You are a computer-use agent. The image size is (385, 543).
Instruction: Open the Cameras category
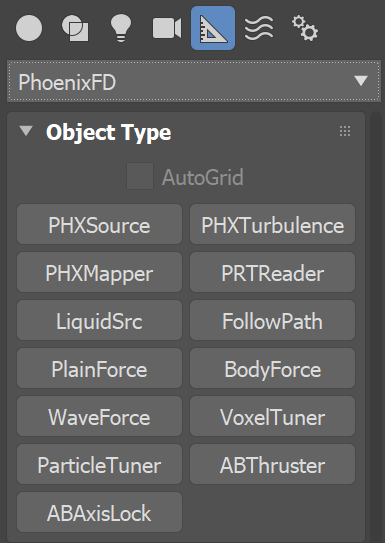coord(167,28)
